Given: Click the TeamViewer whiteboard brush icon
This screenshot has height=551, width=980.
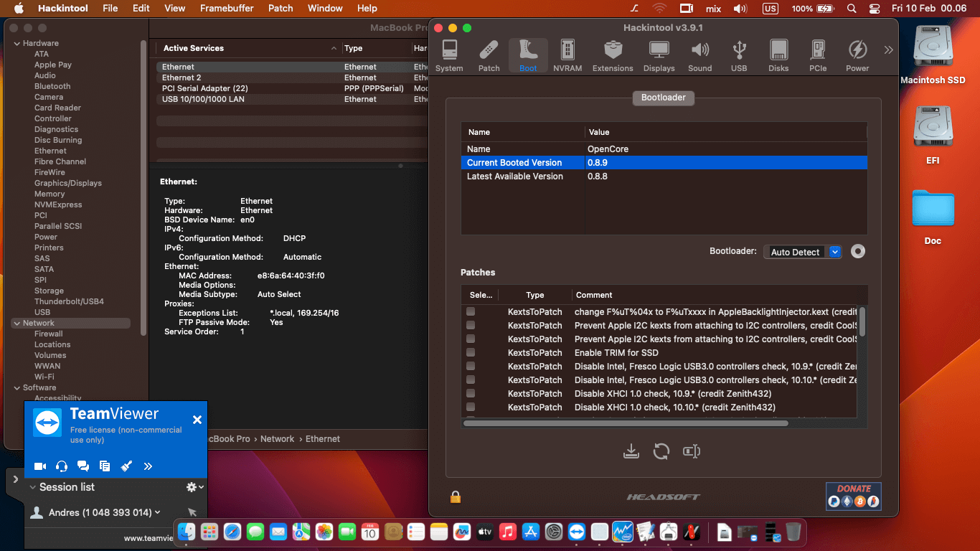Looking at the screenshot, I should [126, 466].
